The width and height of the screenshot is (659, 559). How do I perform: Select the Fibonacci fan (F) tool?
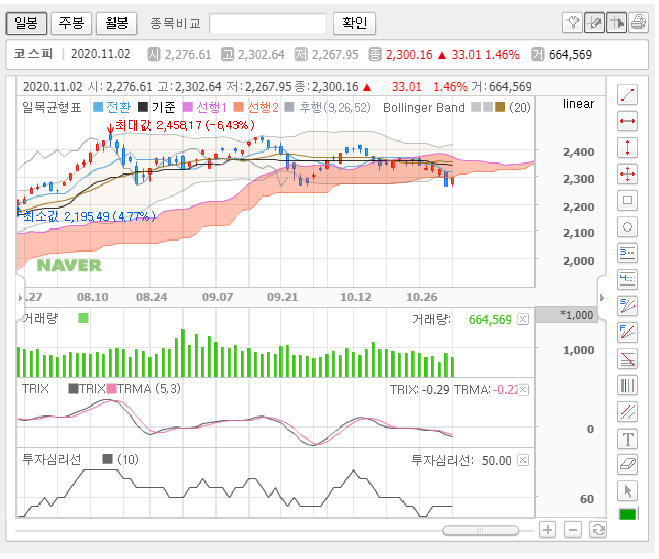coord(627,332)
